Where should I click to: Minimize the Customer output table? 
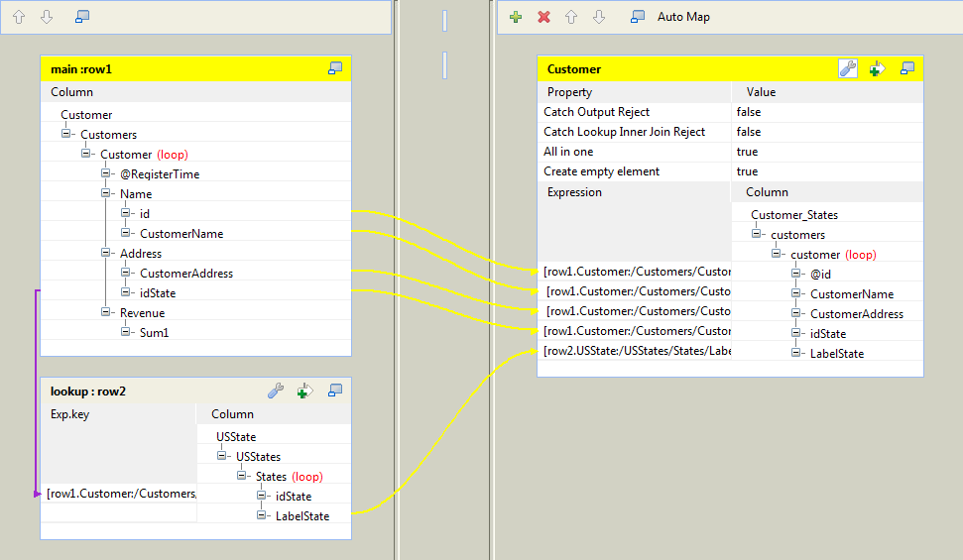pyautogui.click(x=907, y=68)
